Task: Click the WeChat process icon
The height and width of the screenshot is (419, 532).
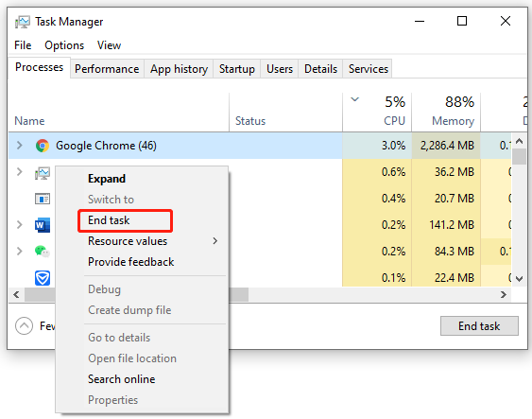Action: [x=43, y=252]
